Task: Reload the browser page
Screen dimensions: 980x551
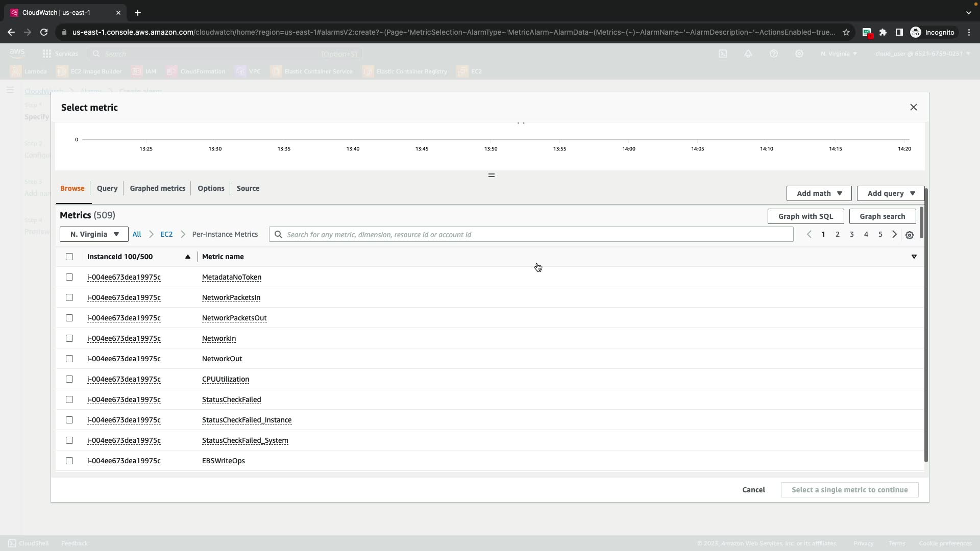Action: point(44,32)
